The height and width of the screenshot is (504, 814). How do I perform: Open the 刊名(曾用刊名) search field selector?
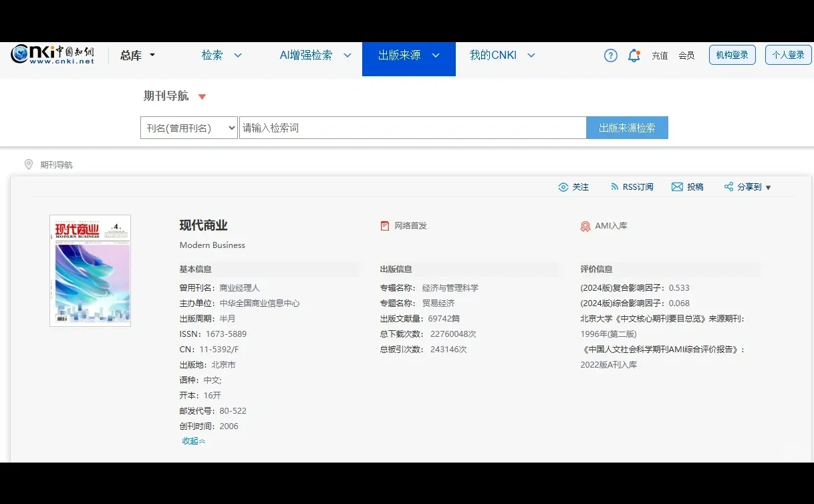[x=189, y=128]
